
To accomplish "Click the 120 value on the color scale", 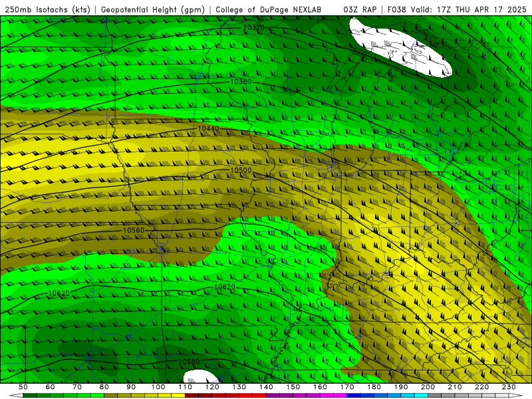I will point(212,387).
